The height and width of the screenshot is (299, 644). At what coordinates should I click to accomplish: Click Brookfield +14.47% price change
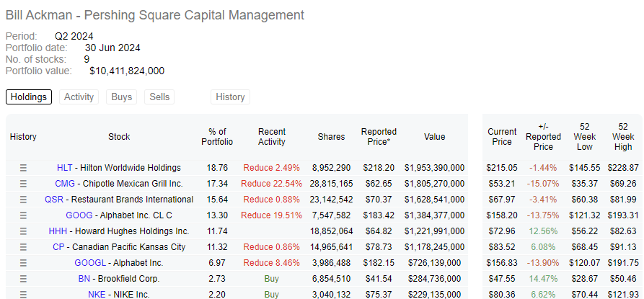[x=543, y=279]
